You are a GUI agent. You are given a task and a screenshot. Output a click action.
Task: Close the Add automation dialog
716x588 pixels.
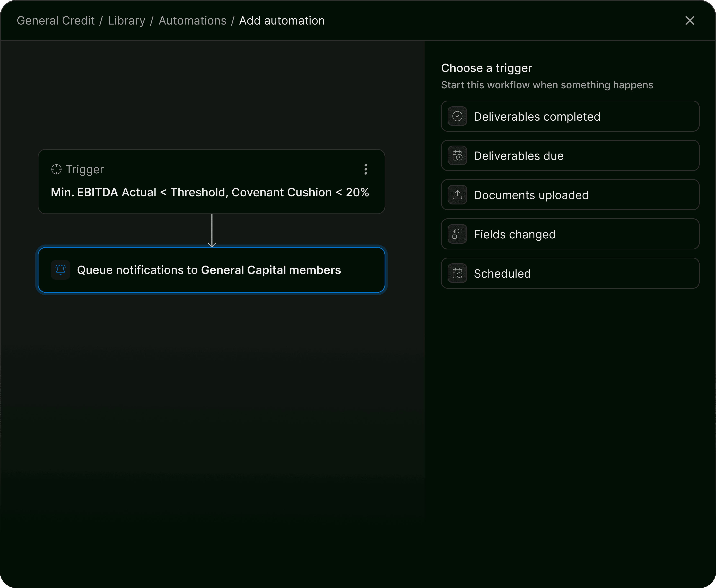point(690,21)
